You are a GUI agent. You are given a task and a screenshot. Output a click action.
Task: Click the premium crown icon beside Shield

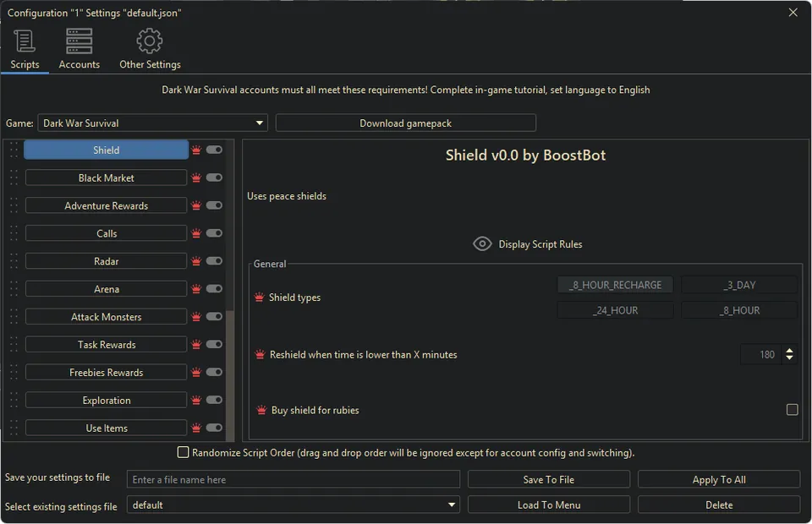tap(196, 150)
